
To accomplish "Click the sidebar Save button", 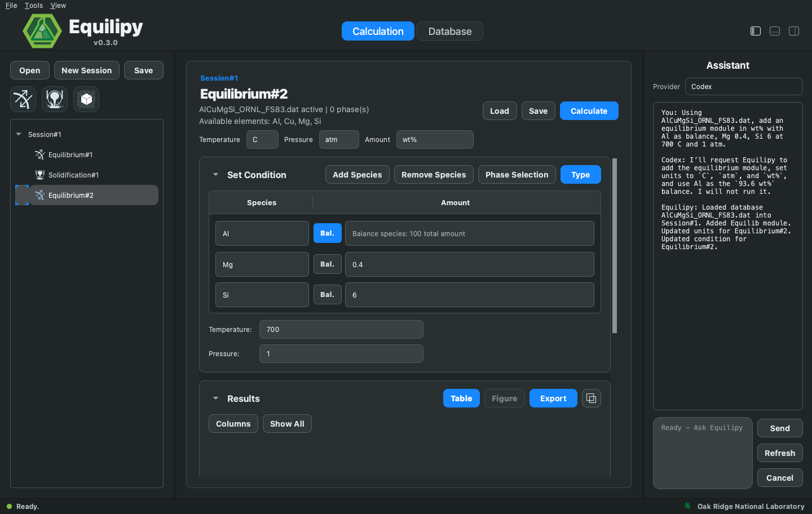I will (144, 70).
